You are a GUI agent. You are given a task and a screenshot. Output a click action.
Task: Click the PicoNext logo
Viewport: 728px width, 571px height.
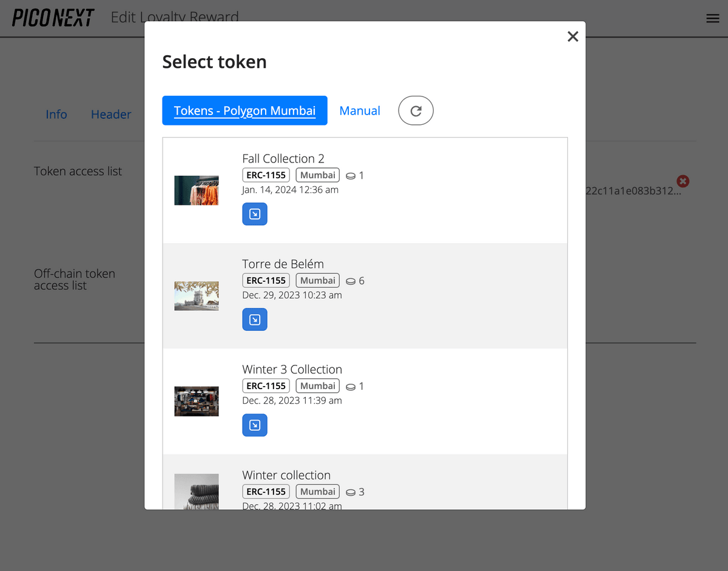tap(53, 18)
